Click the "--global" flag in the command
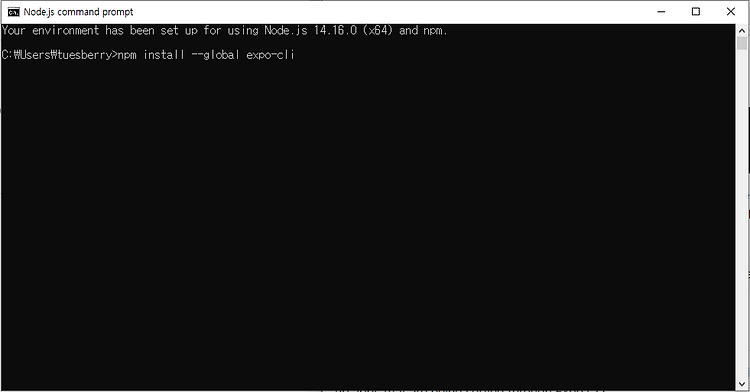 click(x=215, y=55)
